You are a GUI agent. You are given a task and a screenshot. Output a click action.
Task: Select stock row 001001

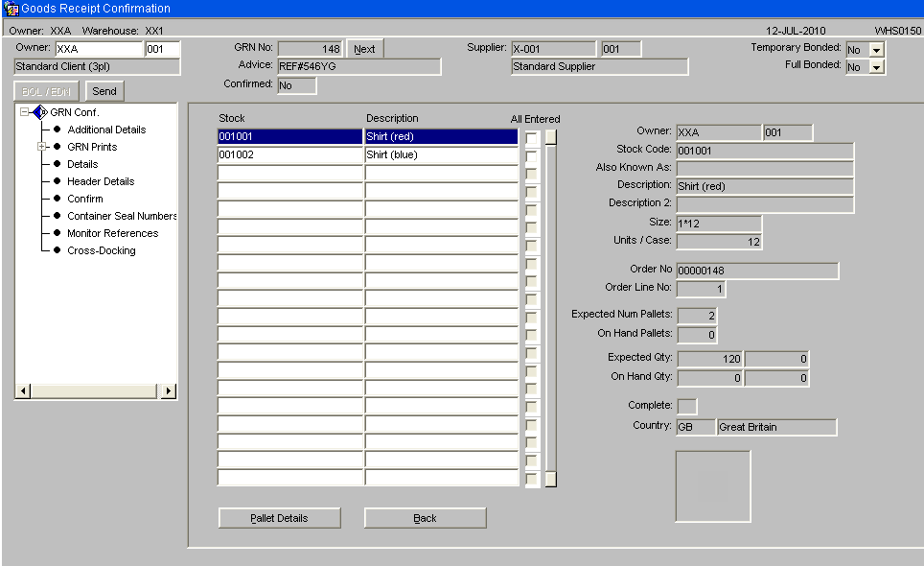tap(289, 137)
